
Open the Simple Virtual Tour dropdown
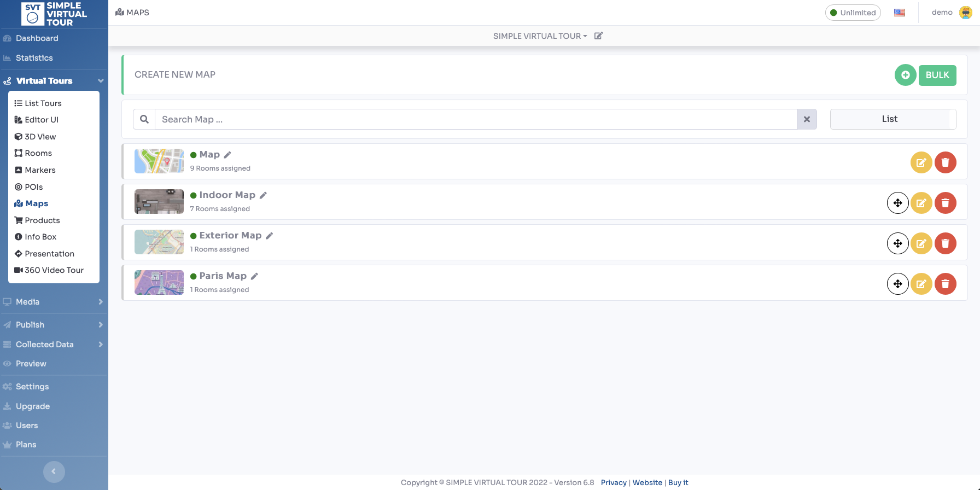[x=540, y=36]
